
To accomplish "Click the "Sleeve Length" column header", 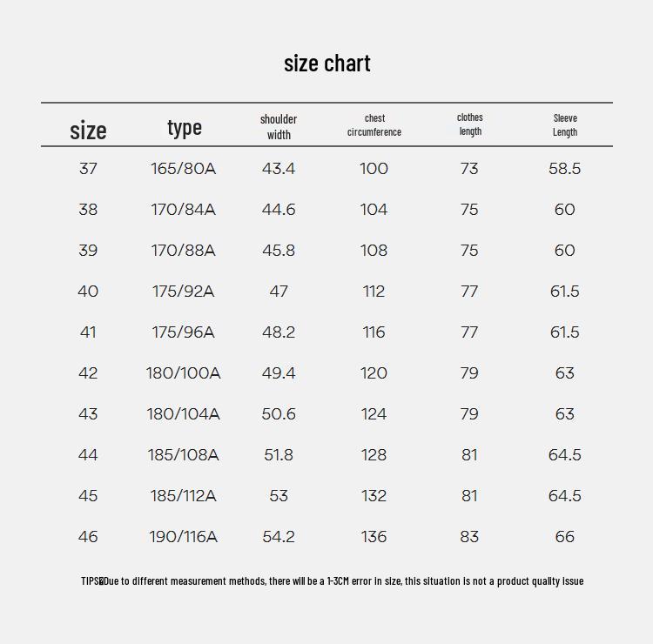I will point(565,125).
